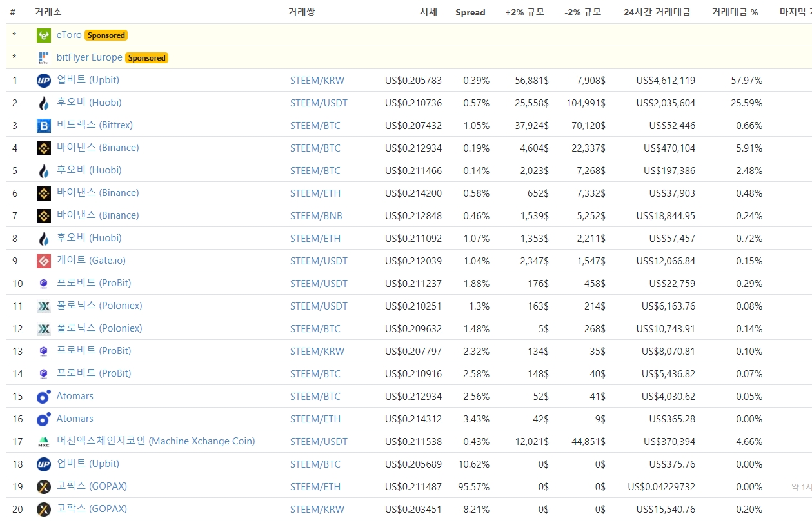Open the STEEM/BNB trading pair link
Screen dimensions: 812x525
click(x=316, y=216)
